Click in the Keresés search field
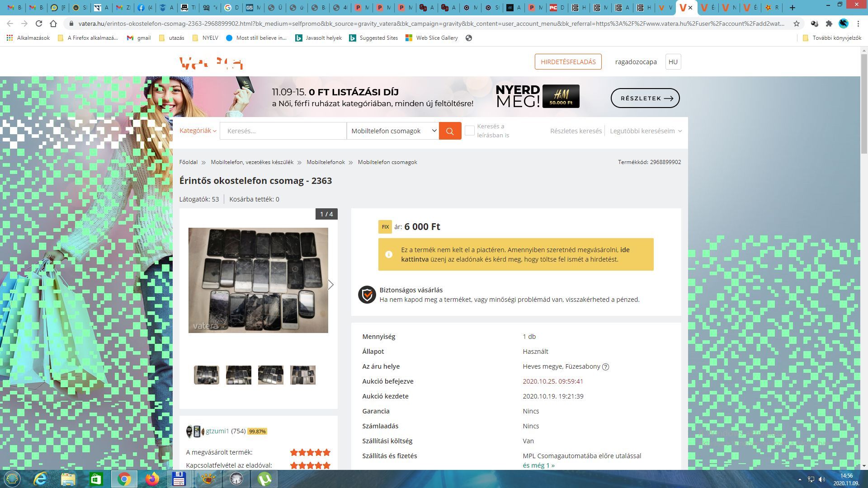The width and height of the screenshot is (868, 488). [x=283, y=131]
